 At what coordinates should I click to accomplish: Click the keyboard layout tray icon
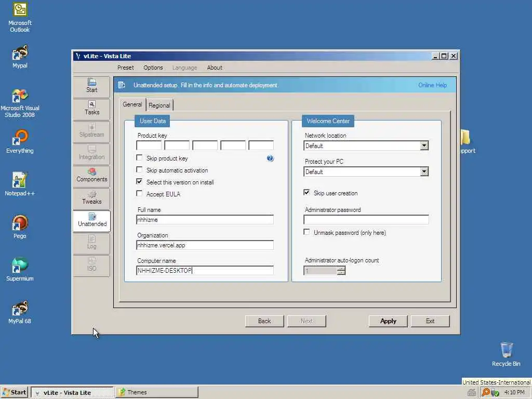[x=471, y=393]
